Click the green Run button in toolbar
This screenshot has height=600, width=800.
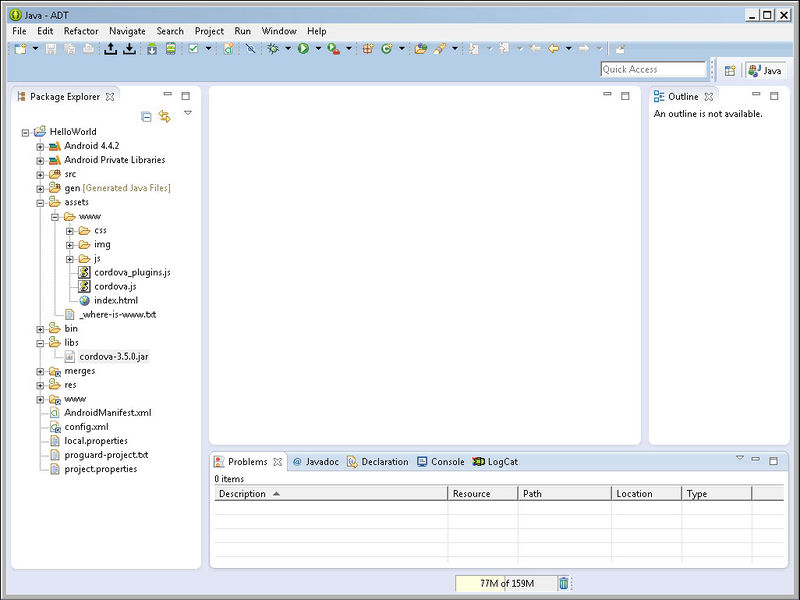(x=302, y=48)
